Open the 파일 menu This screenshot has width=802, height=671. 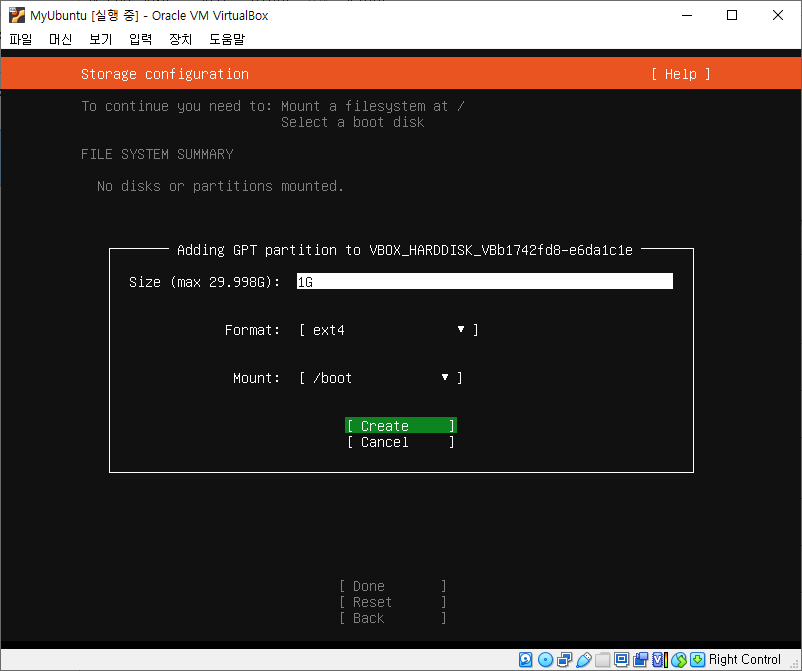(x=20, y=39)
